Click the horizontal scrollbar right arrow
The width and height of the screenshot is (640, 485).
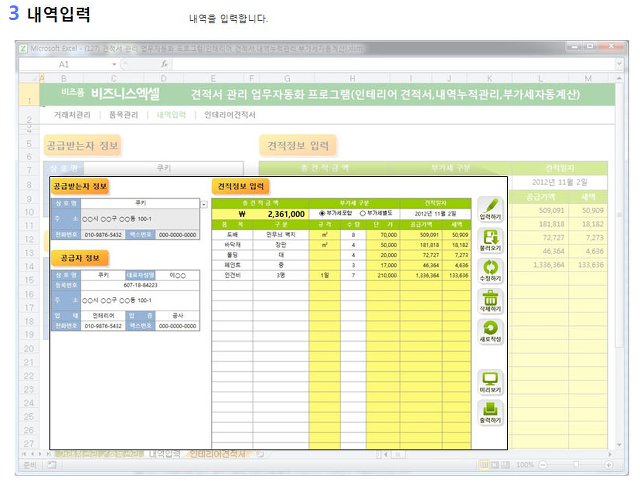[610, 454]
